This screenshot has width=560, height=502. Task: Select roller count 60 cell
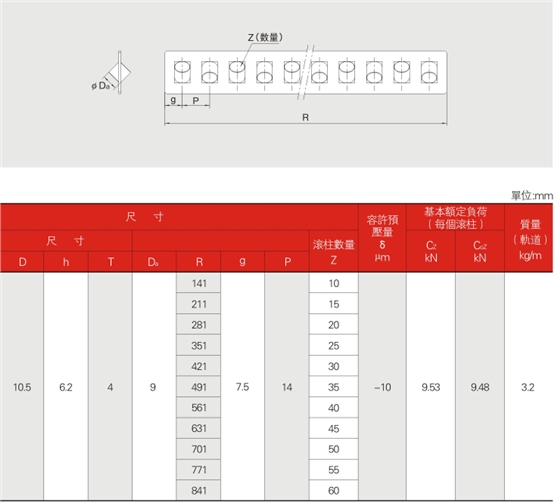pyautogui.click(x=334, y=490)
